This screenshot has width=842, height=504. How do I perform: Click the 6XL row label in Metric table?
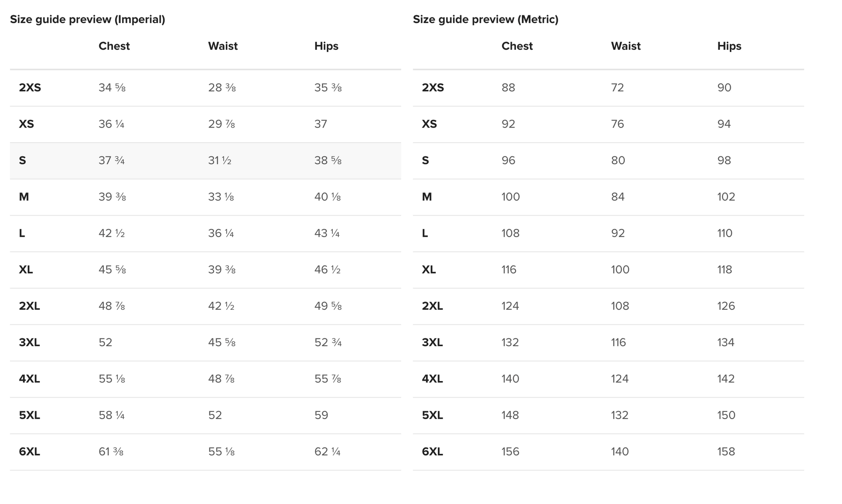[x=432, y=452]
